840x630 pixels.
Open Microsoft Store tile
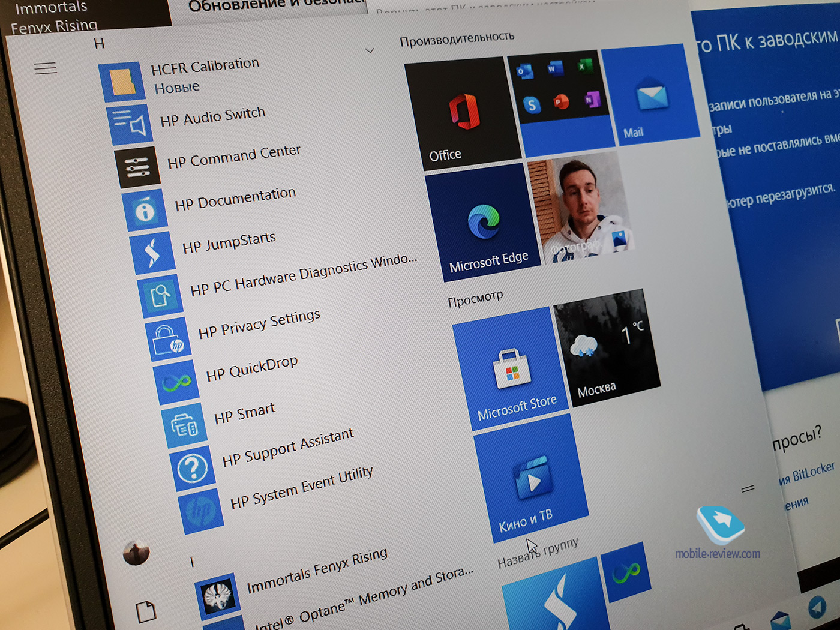[510, 368]
